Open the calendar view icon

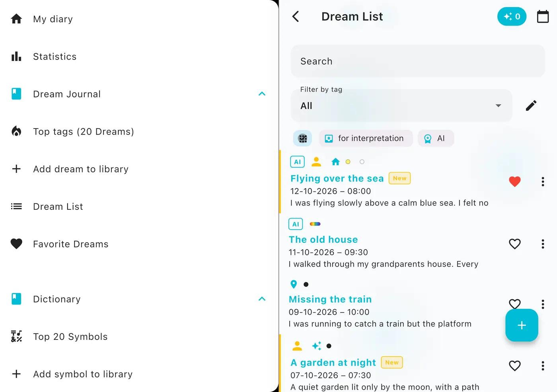[x=543, y=16]
